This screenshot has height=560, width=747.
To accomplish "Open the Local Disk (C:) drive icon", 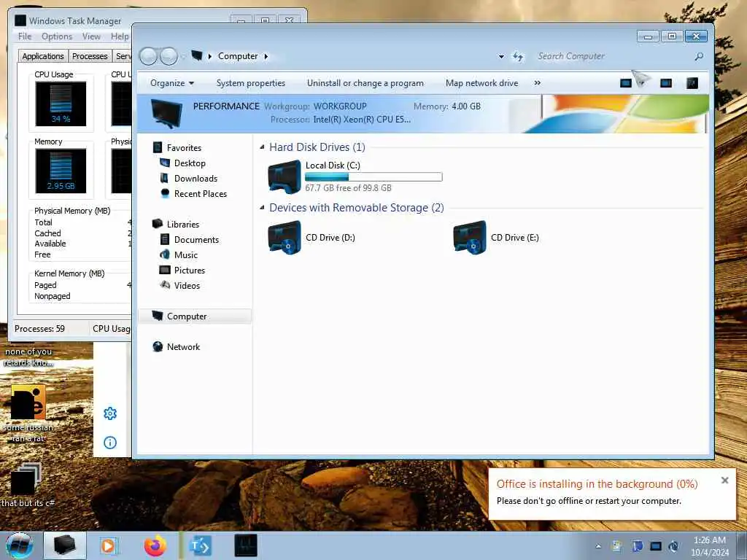I will pos(285,176).
